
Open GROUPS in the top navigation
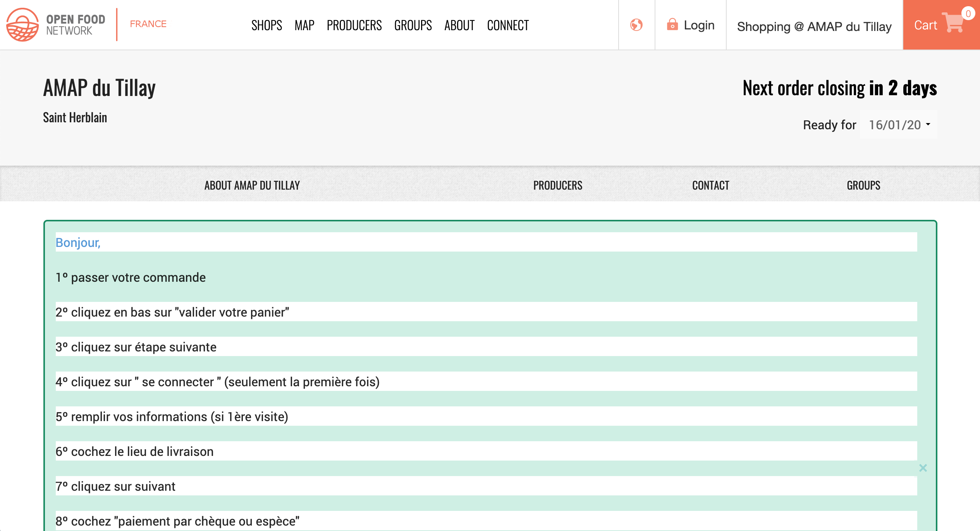[x=413, y=26]
